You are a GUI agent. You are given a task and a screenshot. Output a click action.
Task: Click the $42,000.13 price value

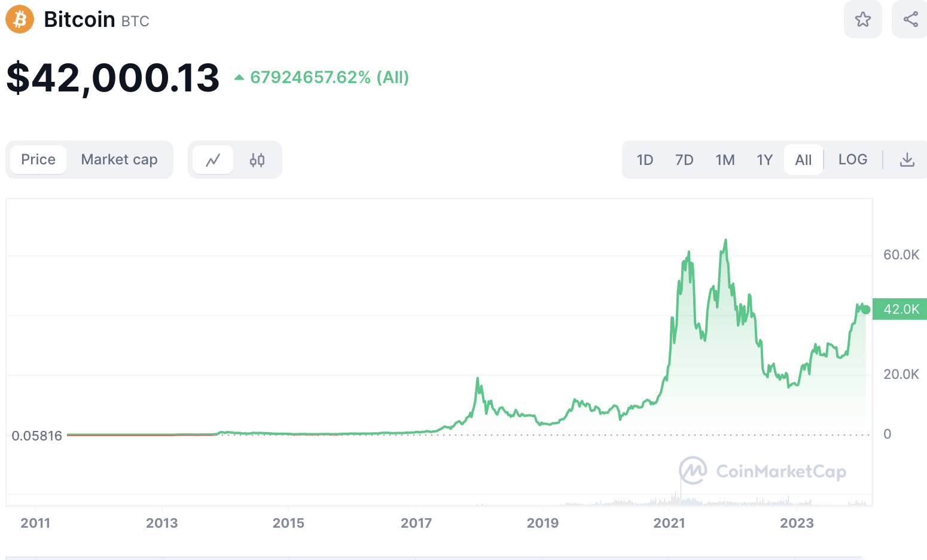point(113,78)
